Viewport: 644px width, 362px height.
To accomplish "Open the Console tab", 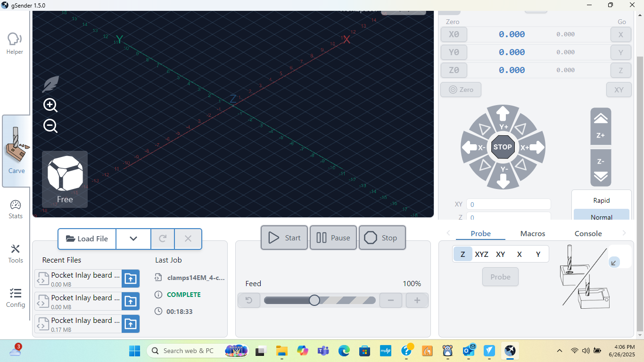I will click(x=587, y=233).
